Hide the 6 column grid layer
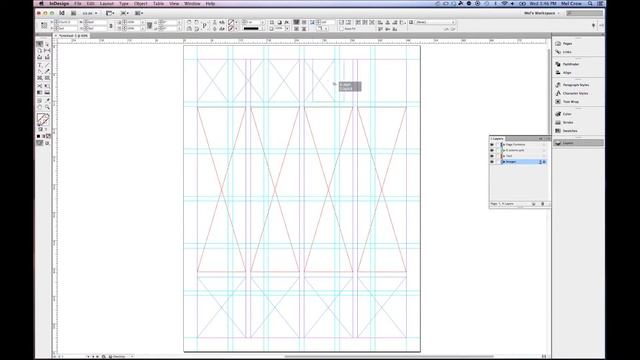Screen dimensions: 640x360 (492, 150)
